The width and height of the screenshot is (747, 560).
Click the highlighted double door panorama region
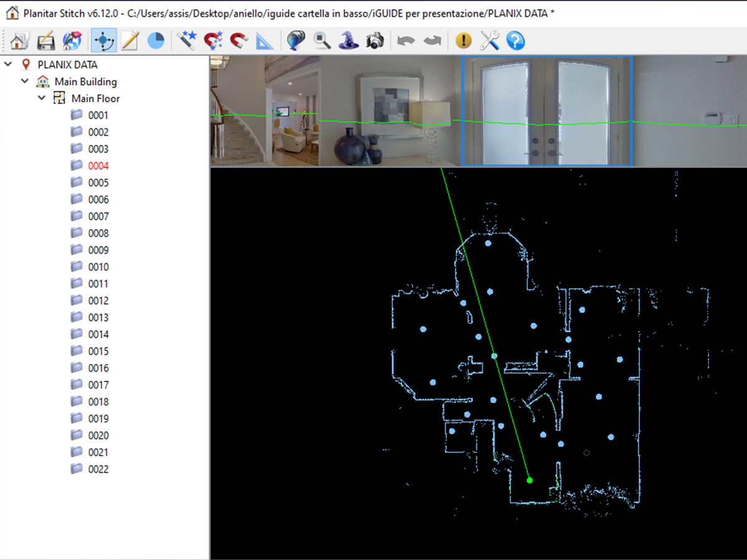coord(547,111)
